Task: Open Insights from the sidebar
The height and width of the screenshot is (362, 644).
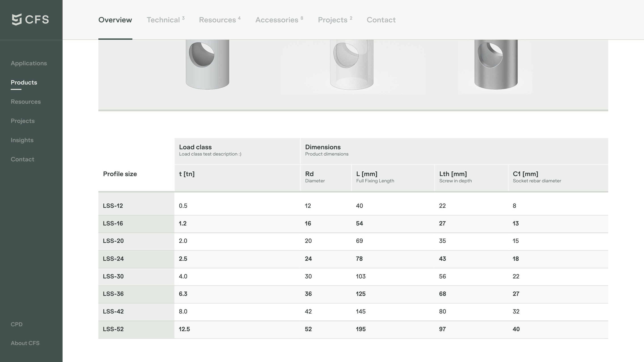Action: point(22,140)
